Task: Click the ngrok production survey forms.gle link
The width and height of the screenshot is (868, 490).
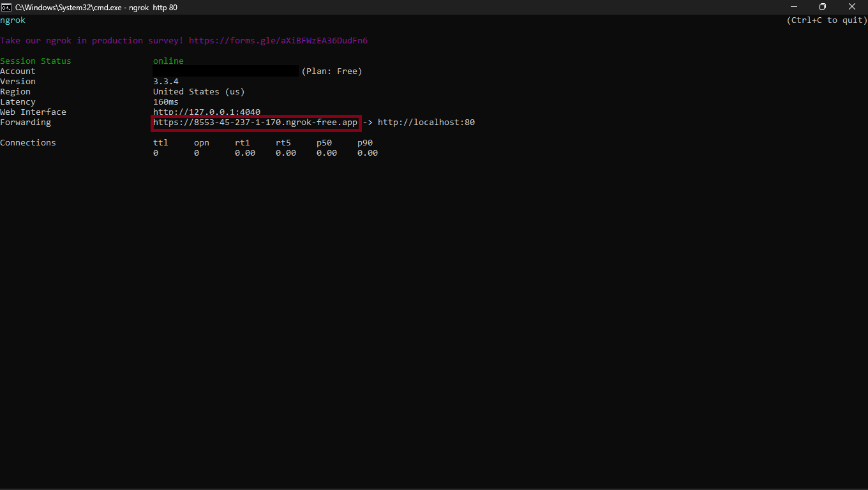Action: 278,41
